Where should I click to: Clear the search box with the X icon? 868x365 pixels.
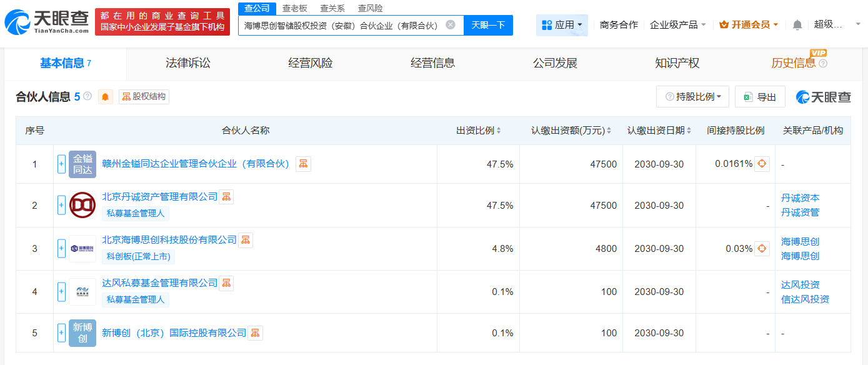coord(451,25)
